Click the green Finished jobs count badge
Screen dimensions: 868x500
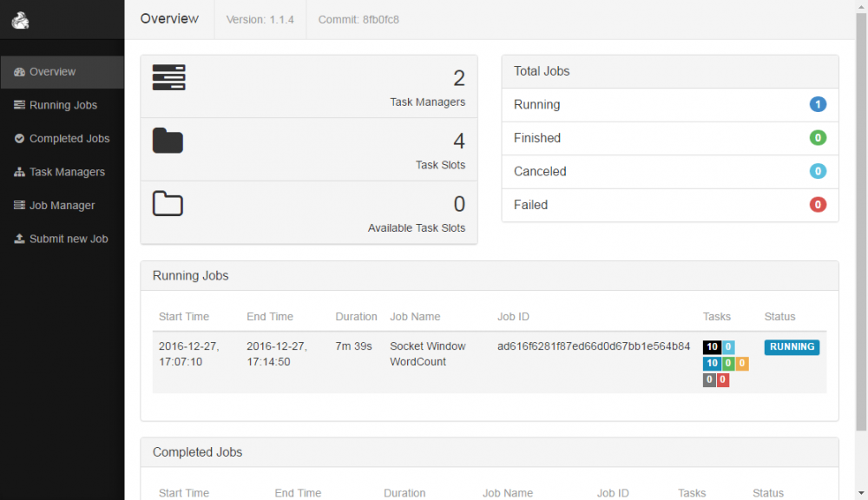tap(818, 138)
